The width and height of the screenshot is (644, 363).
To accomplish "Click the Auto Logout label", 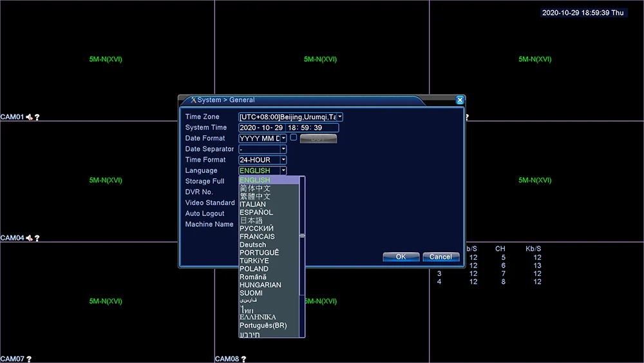I will pyautogui.click(x=205, y=214).
